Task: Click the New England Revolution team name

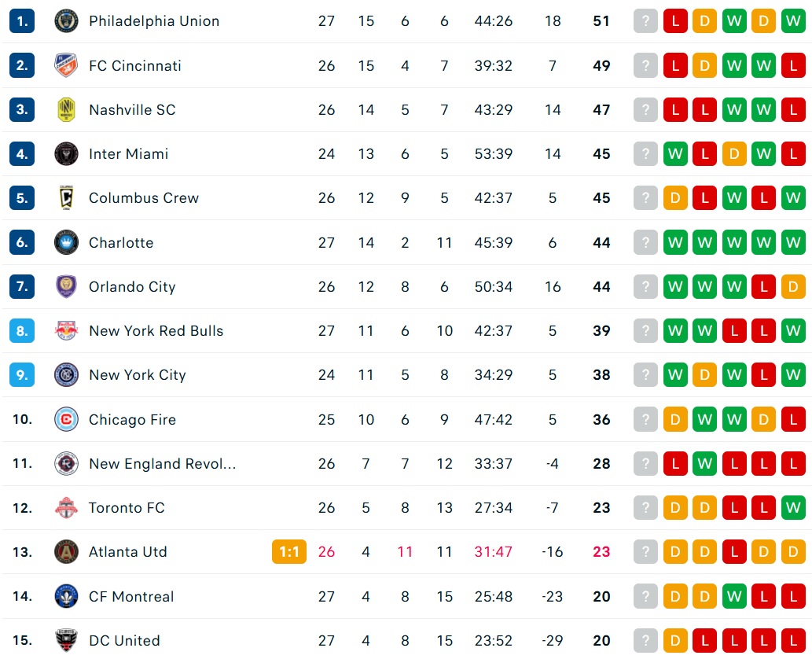Action: (162, 464)
